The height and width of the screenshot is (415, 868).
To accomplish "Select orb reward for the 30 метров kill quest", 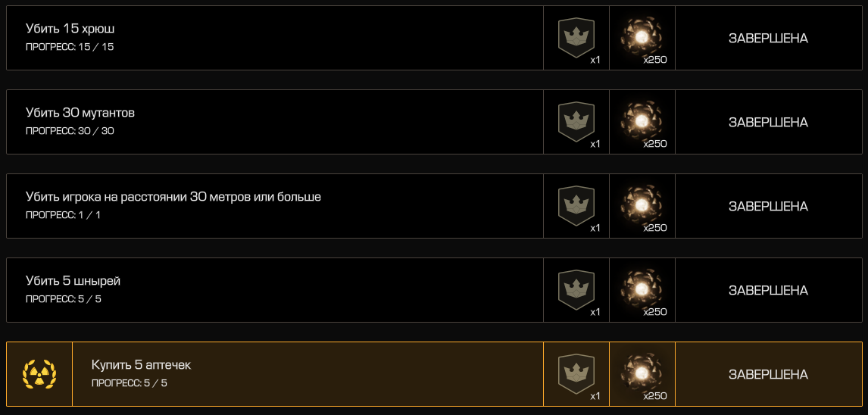I will pos(642,206).
